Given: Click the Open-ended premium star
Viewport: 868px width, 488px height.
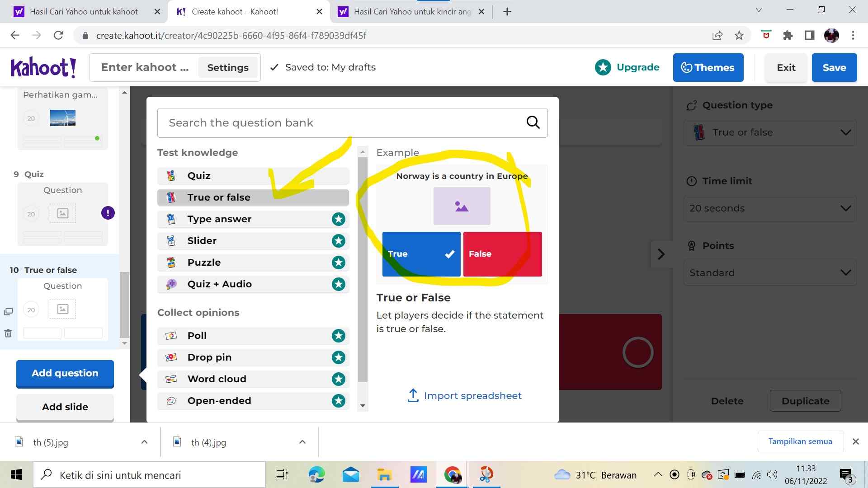Looking at the screenshot, I should pos(338,401).
